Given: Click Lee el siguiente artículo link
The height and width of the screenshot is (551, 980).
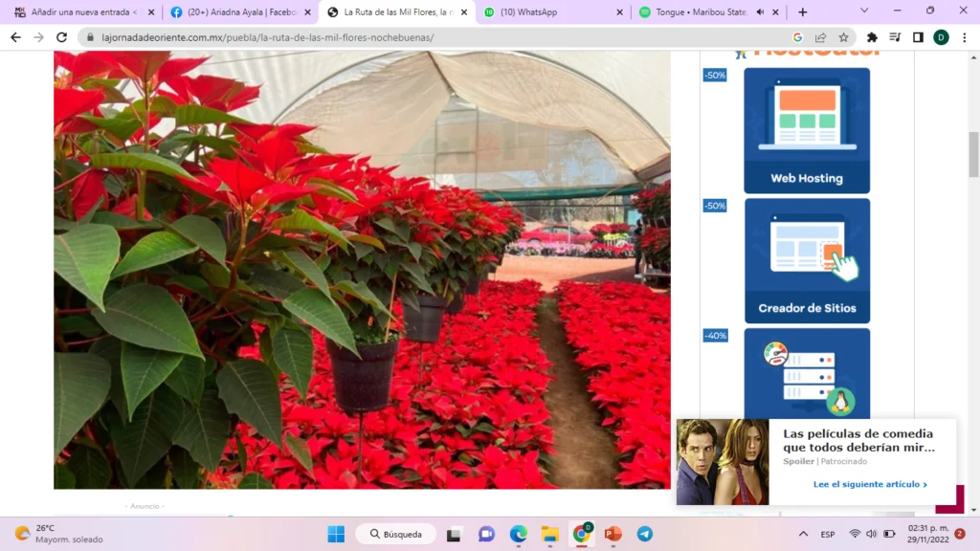Looking at the screenshot, I should point(870,484).
